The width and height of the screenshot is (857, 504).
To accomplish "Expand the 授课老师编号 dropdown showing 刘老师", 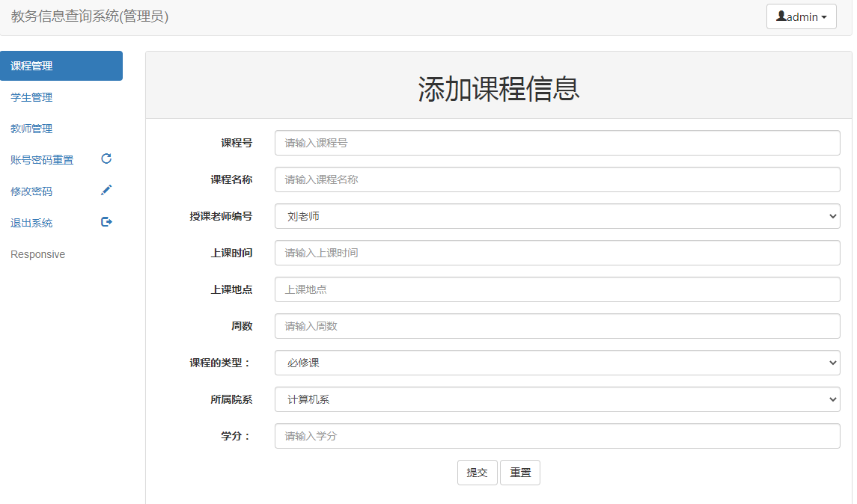I will (557, 216).
